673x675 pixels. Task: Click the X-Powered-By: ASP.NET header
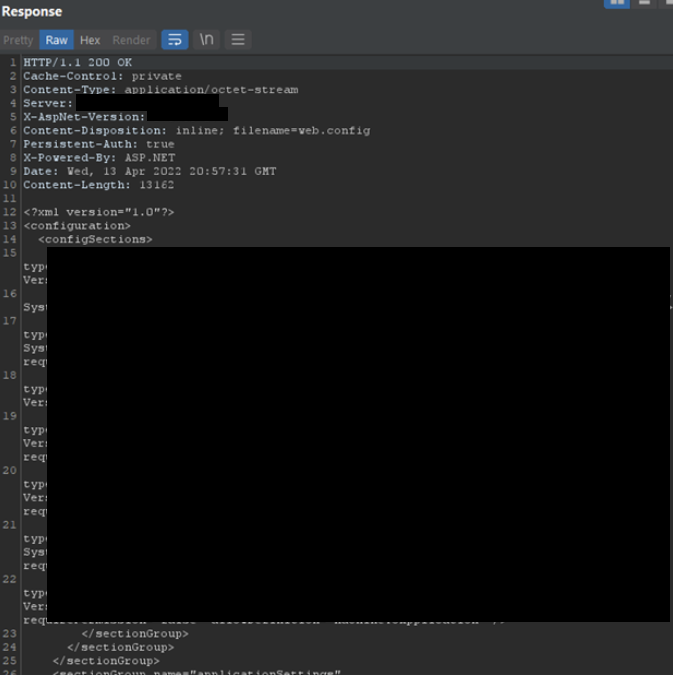pyautogui.click(x=99, y=158)
